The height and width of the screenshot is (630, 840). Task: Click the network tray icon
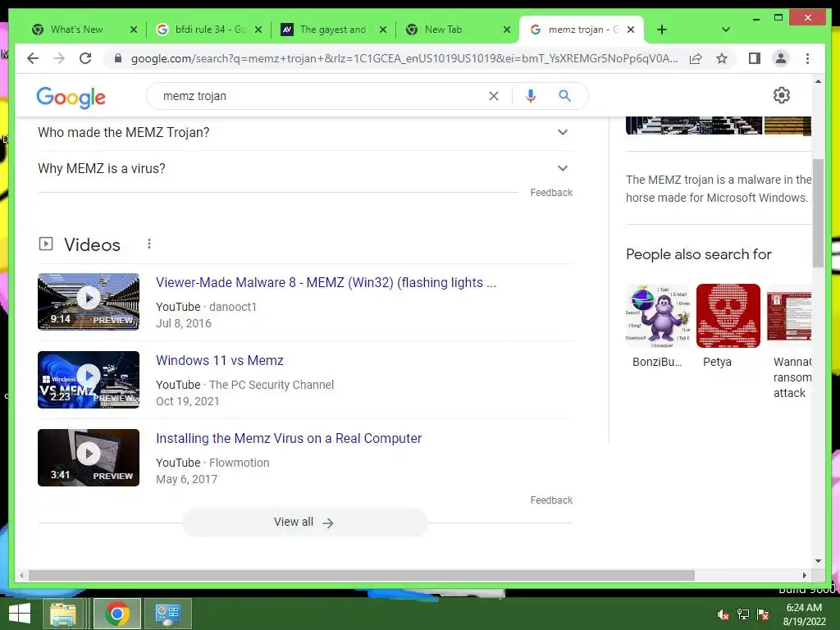coord(743,614)
